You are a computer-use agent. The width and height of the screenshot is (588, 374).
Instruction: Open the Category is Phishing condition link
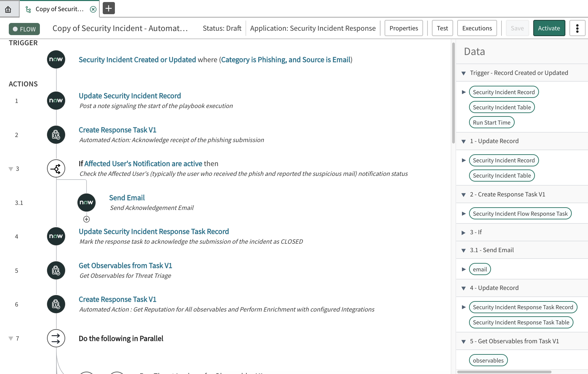[286, 60]
